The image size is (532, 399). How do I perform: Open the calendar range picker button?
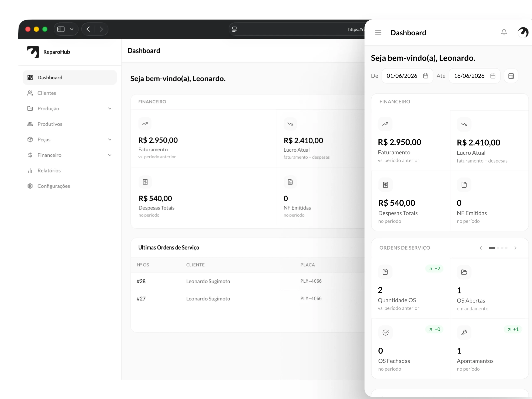tap(511, 76)
